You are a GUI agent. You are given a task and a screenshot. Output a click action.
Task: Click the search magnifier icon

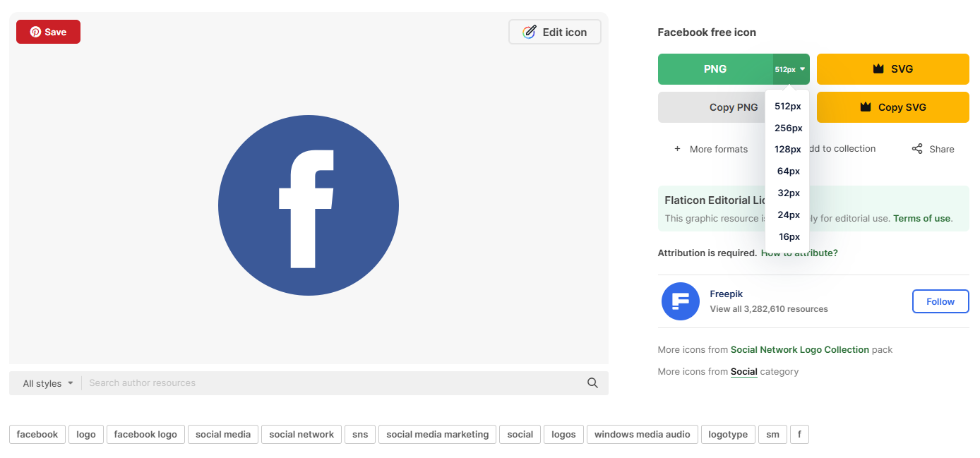pyautogui.click(x=592, y=383)
